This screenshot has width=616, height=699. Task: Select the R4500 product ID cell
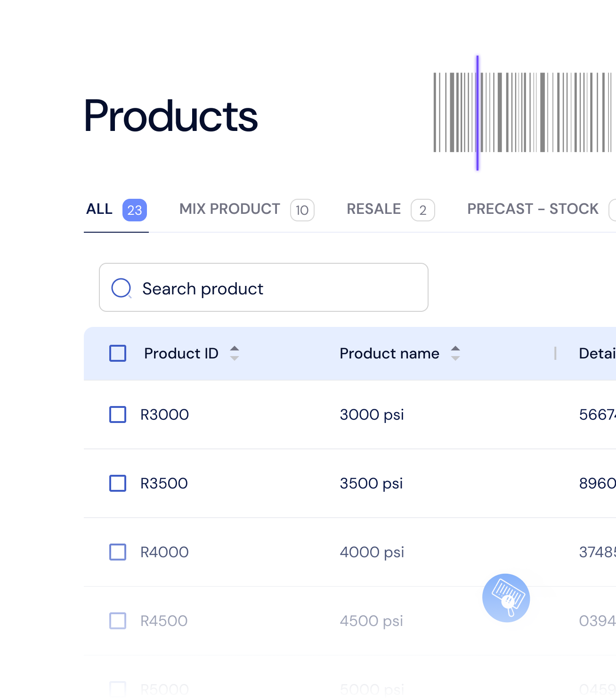coord(164,621)
